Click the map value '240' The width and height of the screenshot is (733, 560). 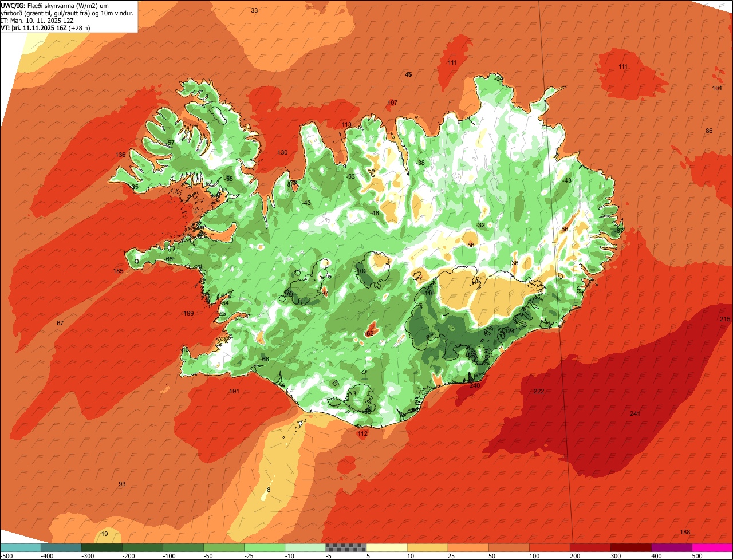pyautogui.click(x=475, y=385)
